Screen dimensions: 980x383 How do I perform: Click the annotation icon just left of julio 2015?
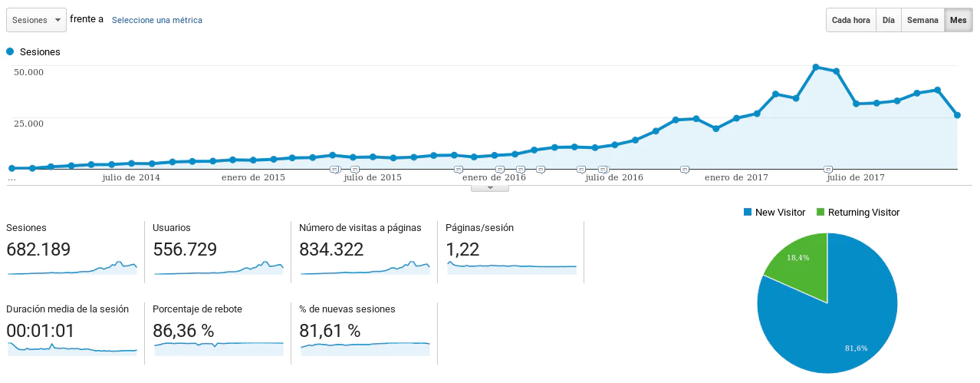point(334,169)
